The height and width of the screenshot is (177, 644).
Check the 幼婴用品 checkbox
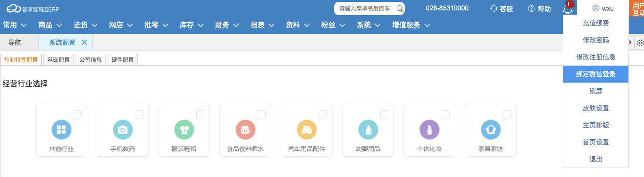click(x=384, y=114)
